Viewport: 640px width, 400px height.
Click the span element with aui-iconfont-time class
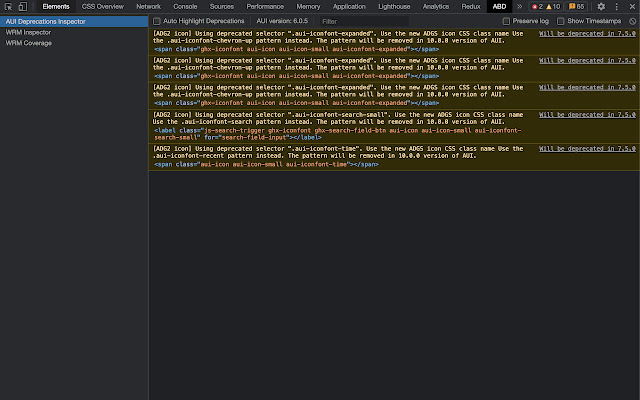pos(266,164)
